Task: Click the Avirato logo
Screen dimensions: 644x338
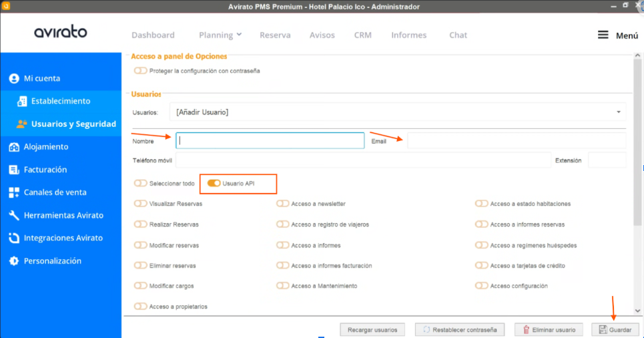Action: [61, 31]
